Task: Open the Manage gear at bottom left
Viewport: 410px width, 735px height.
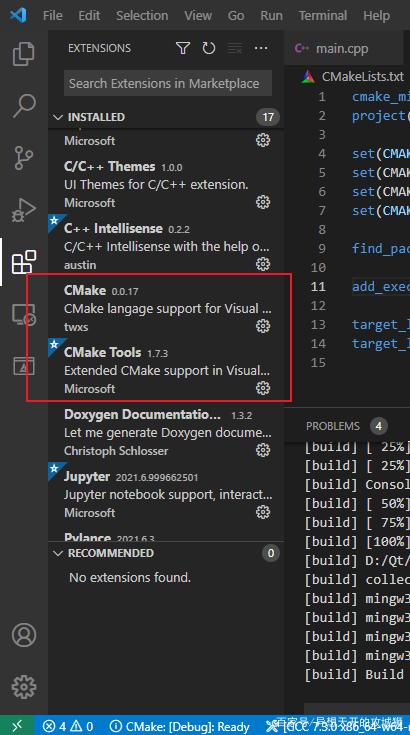Action: point(23,687)
